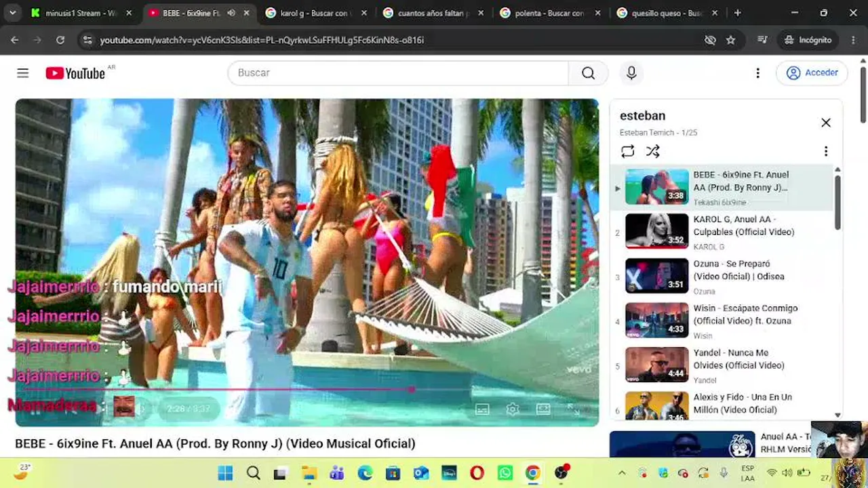The height and width of the screenshot is (488, 868).
Task: Open the Windows Start menu
Action: point(225,473)
